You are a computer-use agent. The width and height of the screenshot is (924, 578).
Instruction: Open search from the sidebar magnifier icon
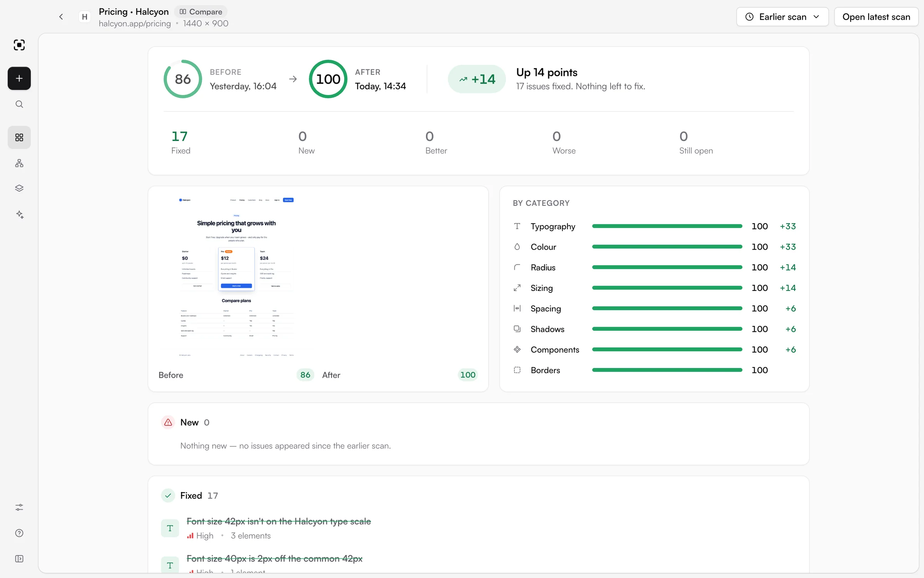click(x=19, y=104)
